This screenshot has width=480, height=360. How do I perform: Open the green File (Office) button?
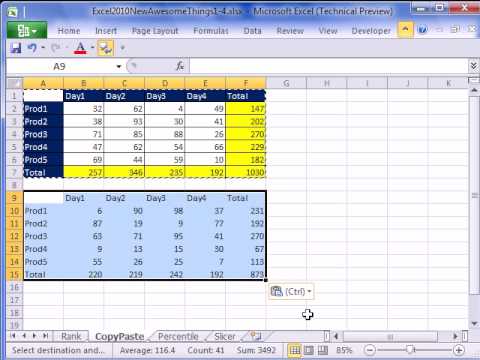27,31
